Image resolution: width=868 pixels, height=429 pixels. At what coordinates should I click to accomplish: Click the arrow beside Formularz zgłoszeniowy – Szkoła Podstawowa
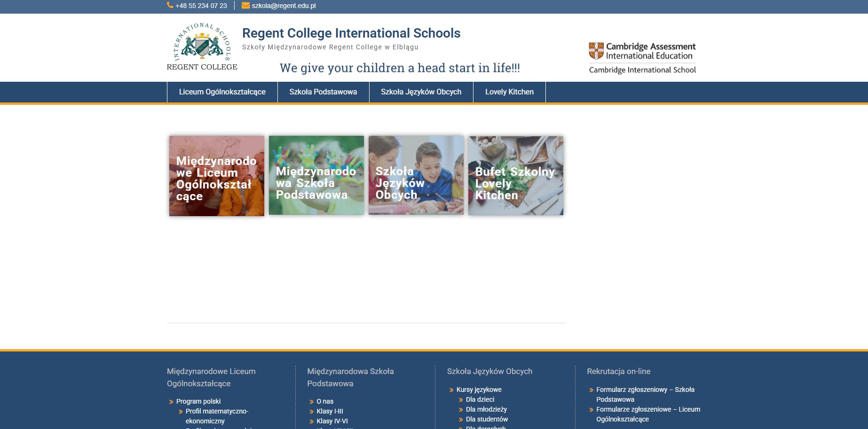591,390
